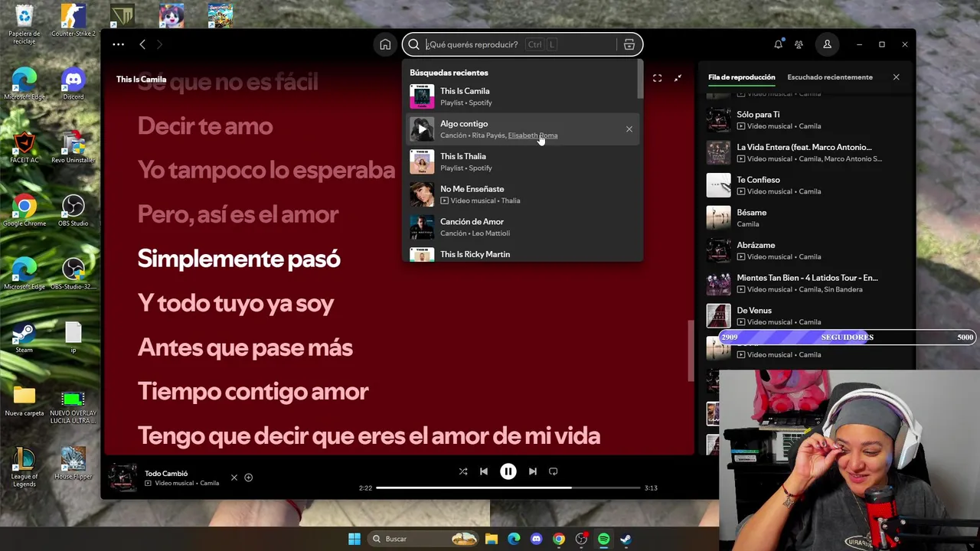Open Steam from the taskbar

[x=626, y=539]
